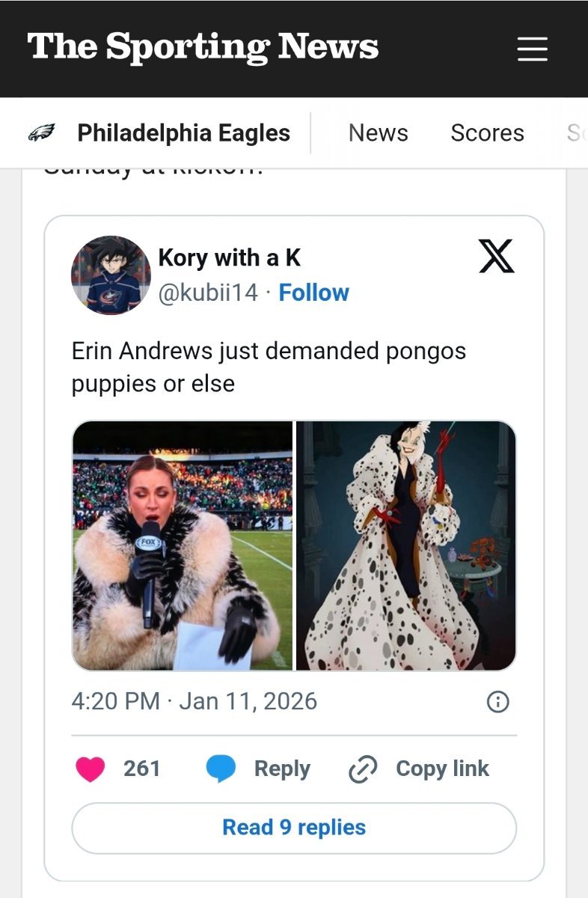Click the X logo in the tweet

(496, 257)
